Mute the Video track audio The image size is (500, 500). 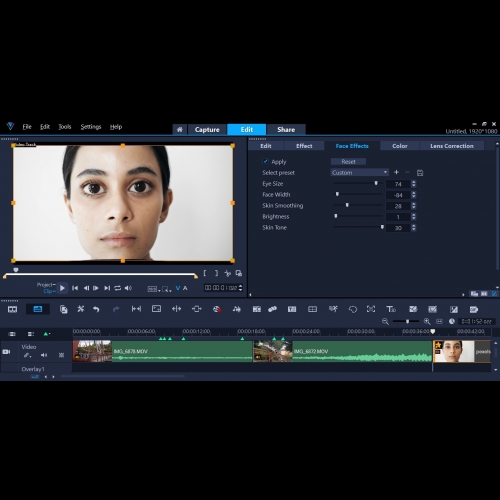click(44, 355)
